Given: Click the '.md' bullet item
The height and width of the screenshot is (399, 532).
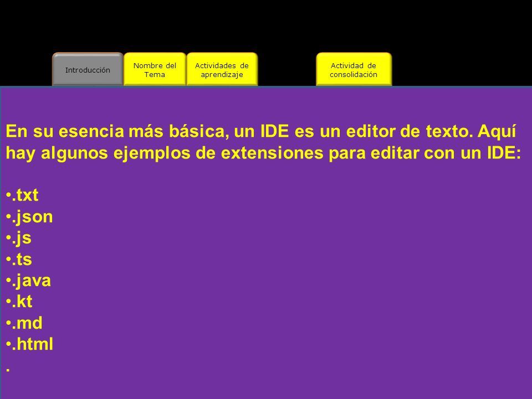Looking at the screenshot, I should (x=24, y=323).
